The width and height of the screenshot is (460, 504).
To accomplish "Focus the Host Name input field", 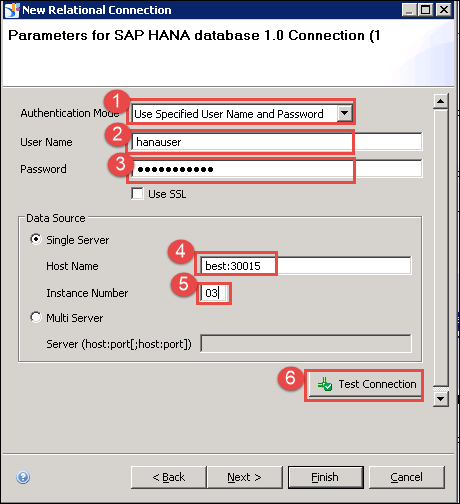I will point(306,266).
